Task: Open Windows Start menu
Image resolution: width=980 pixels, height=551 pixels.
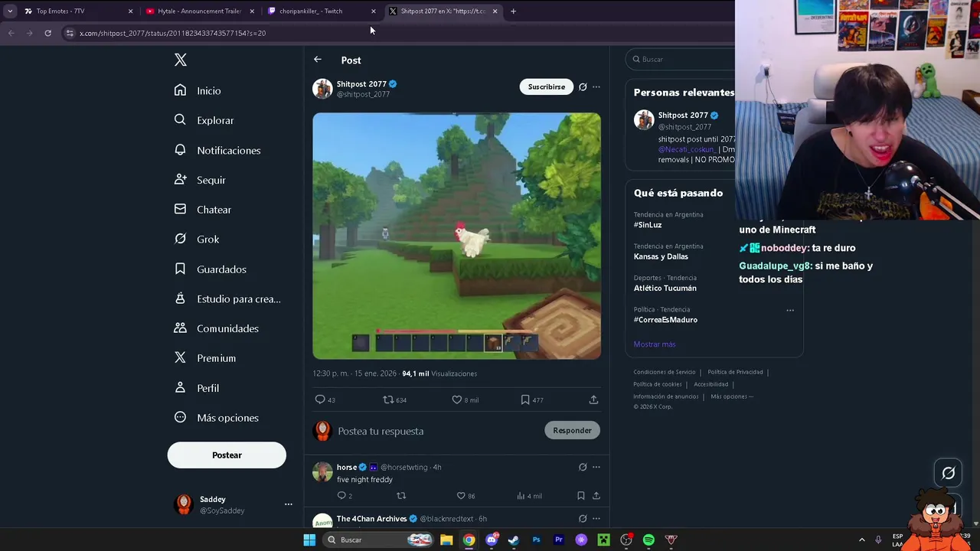Action: tap(309, 540)
